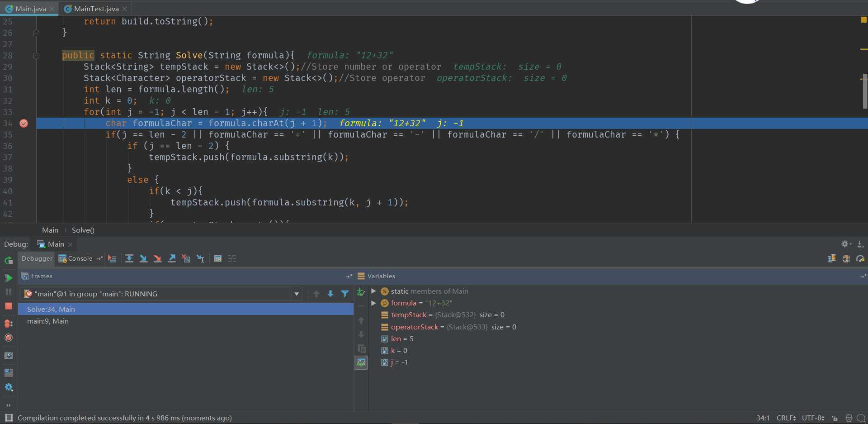Click the Evaluate Expression calculator icon
Viewport: 868px width, 424px height.
(x=218, y=258)
